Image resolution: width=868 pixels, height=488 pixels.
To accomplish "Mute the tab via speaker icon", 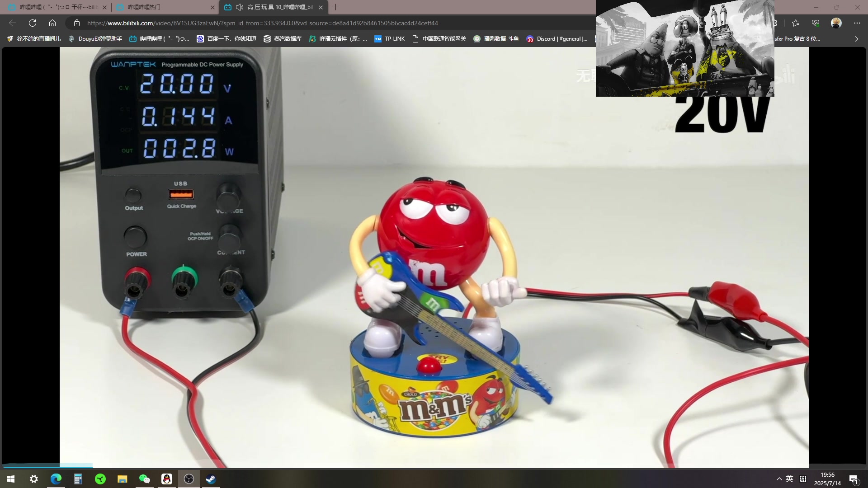I will (239, 7).
